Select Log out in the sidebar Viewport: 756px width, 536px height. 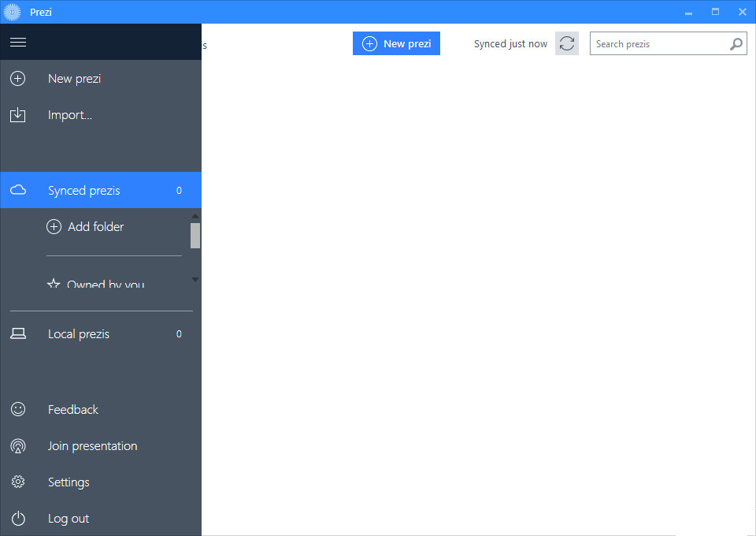pos(101,518)
